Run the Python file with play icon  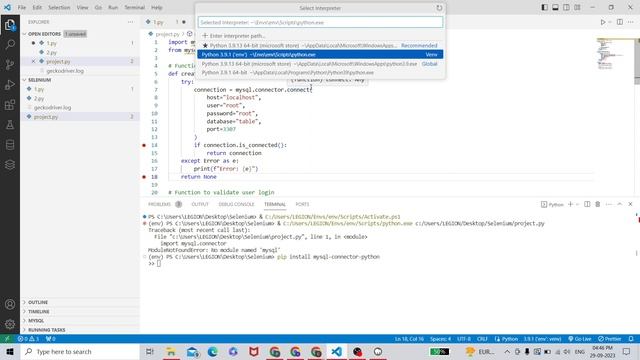pyautogui.click(x=602, y=22)
